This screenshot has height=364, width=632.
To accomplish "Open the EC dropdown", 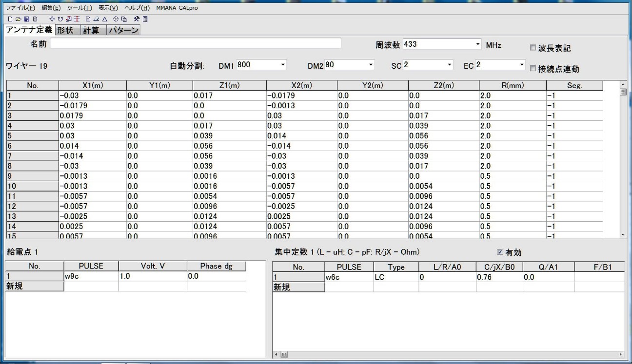I will pyautogui.click(x=522, y=65).
